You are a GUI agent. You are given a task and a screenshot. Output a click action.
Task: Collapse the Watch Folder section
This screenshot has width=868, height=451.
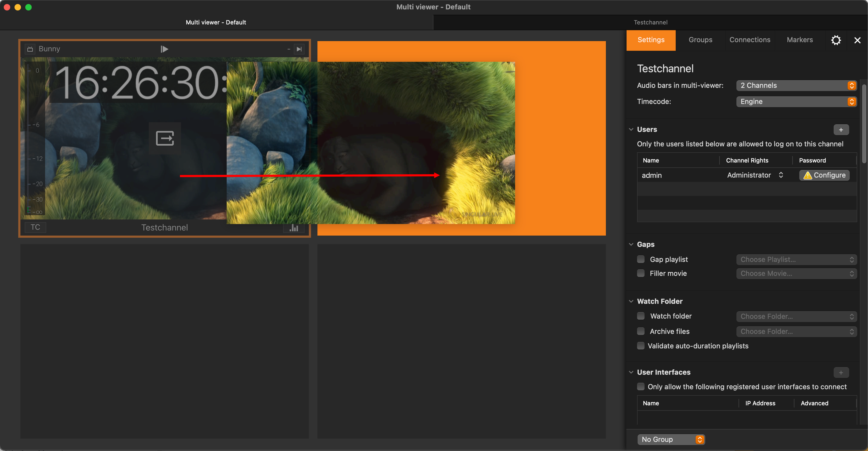(x=631, y=301)
